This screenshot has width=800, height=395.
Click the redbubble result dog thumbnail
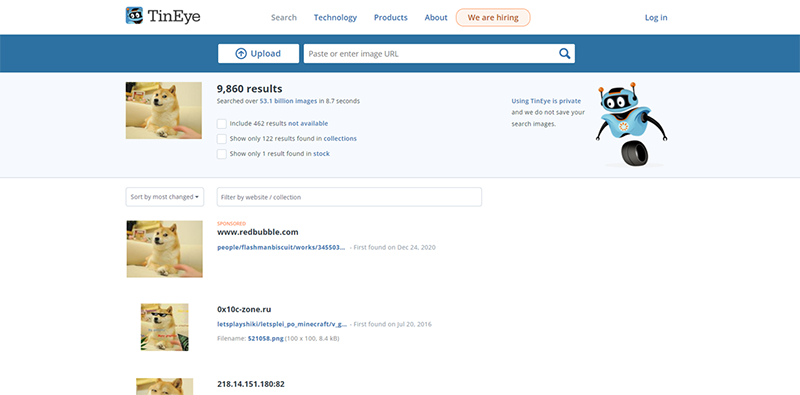pyautogui.click(x=164, y=249)
